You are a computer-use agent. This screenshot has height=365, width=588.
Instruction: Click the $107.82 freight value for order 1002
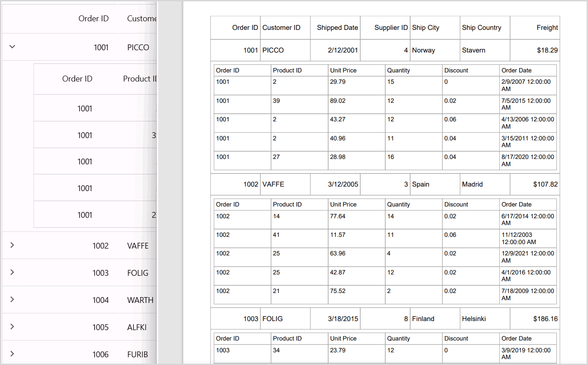tap(546, 184)
